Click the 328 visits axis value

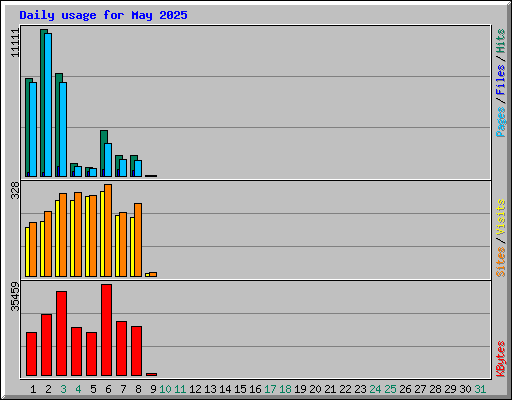click(x=15, y=190)
